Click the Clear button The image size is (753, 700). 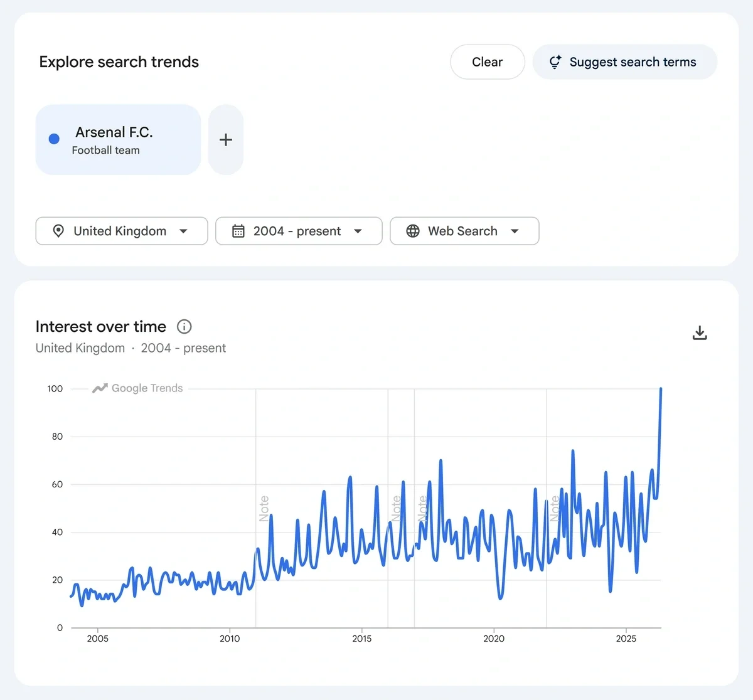coord(488,62)
